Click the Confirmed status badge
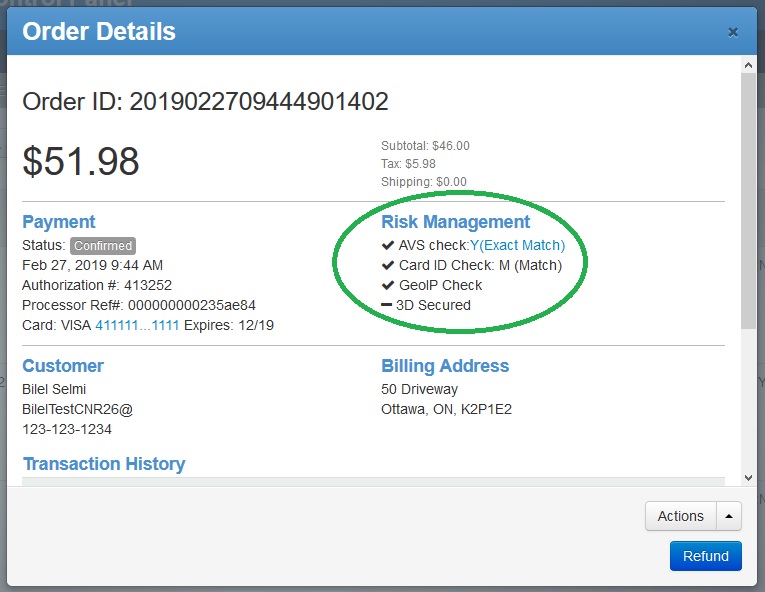Screen dimensions: 765x592 (102, 246)
